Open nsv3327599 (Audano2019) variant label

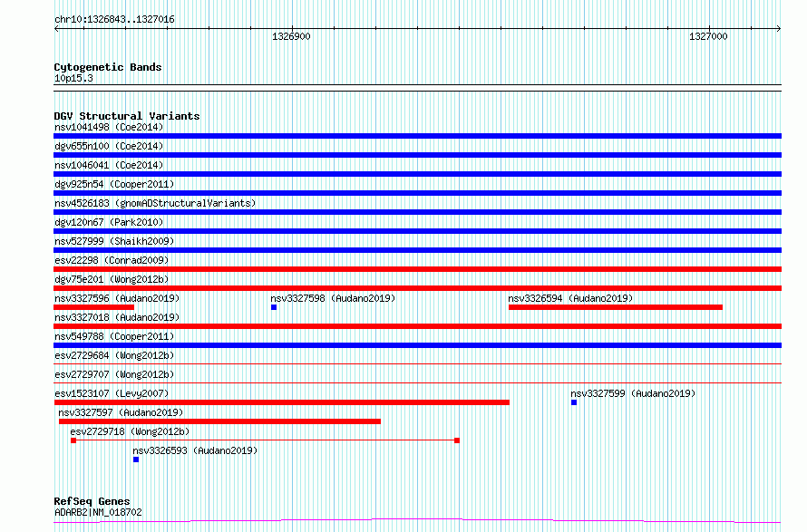(x=633, y=393)
